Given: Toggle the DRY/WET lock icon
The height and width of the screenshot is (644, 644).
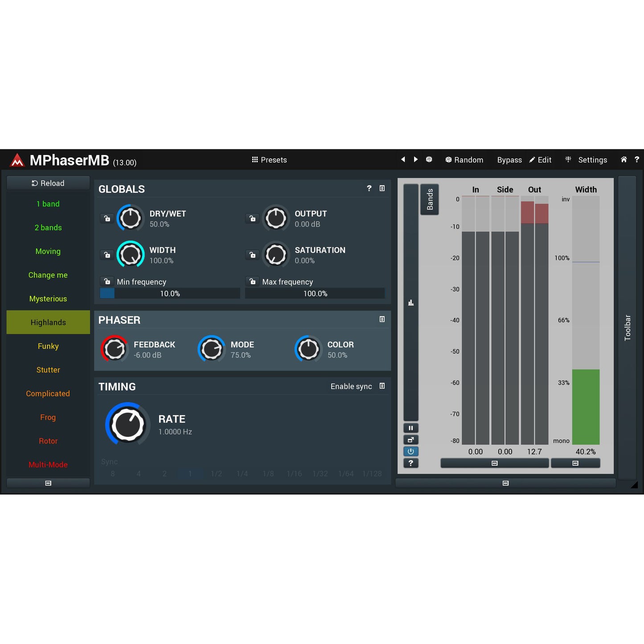Looking at the screenshot, I should 107,218.
